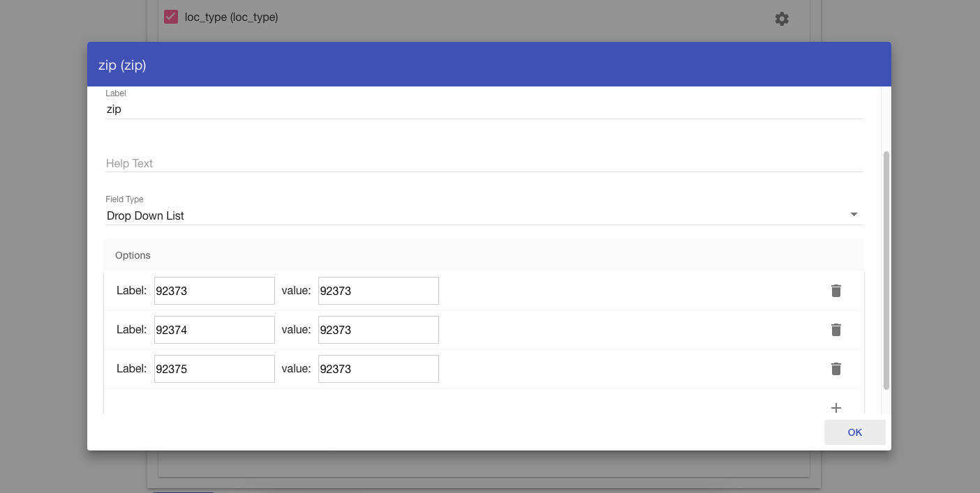Uncheck the loc_type checkbox
Image resolution: width=980 pixels, height=493 pixels.
[x=170, y=17]
